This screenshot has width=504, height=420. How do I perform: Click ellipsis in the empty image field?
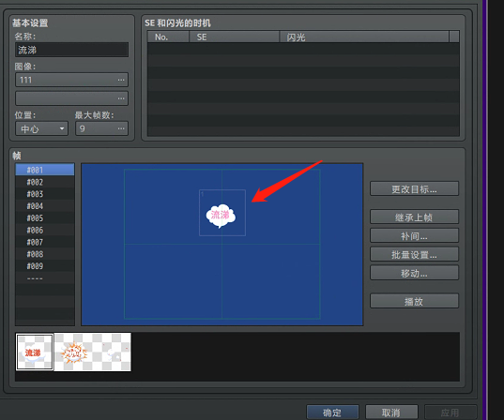[121, 98]
